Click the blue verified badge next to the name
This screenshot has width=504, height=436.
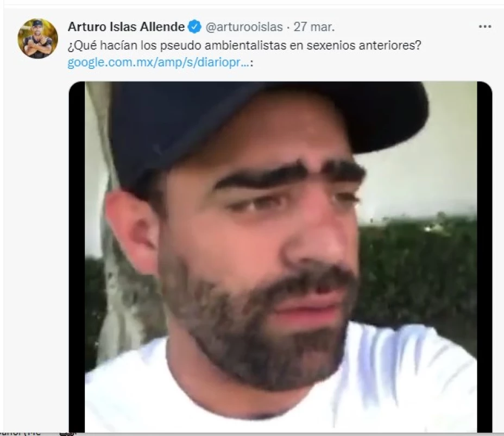tap(194, 27)
